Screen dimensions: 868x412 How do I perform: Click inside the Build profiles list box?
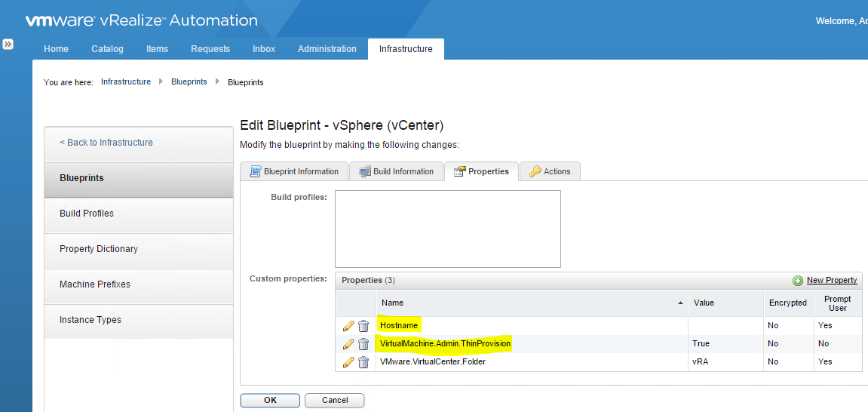(448, 229)
